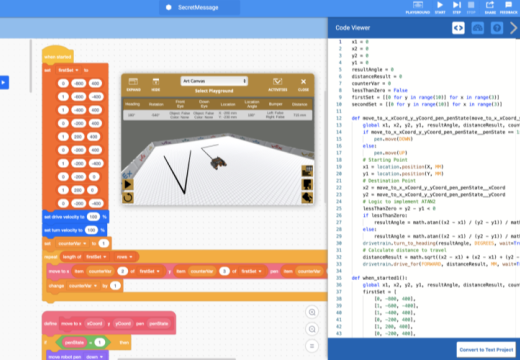The width and height of the screenshot is (520, 360).
Task: Click the SecretMessage project name
Action: coord(198,7)
